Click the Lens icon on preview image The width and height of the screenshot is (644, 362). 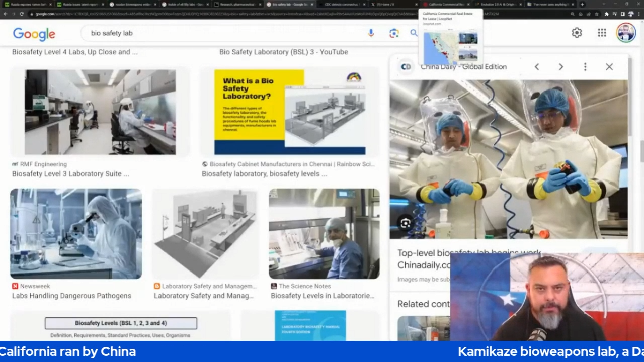pyautogui.click(x=406, y=223)
